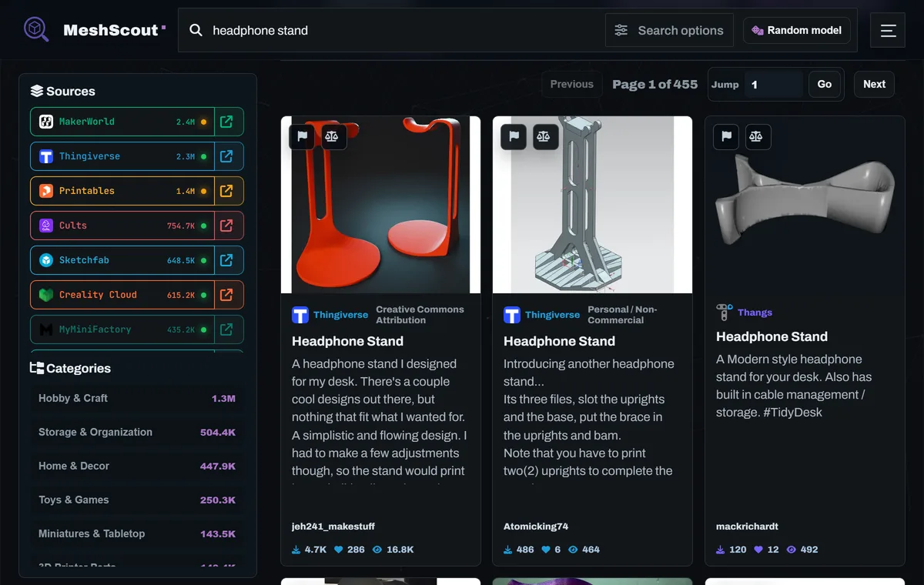
Task: Flag the Atomicking74 headphone stand
Action: pos(514,136)
